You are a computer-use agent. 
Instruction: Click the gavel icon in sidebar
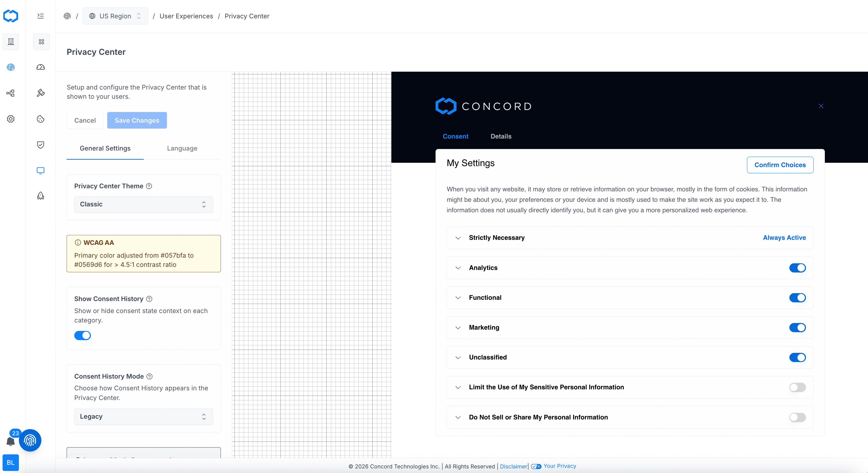point(40,93)
